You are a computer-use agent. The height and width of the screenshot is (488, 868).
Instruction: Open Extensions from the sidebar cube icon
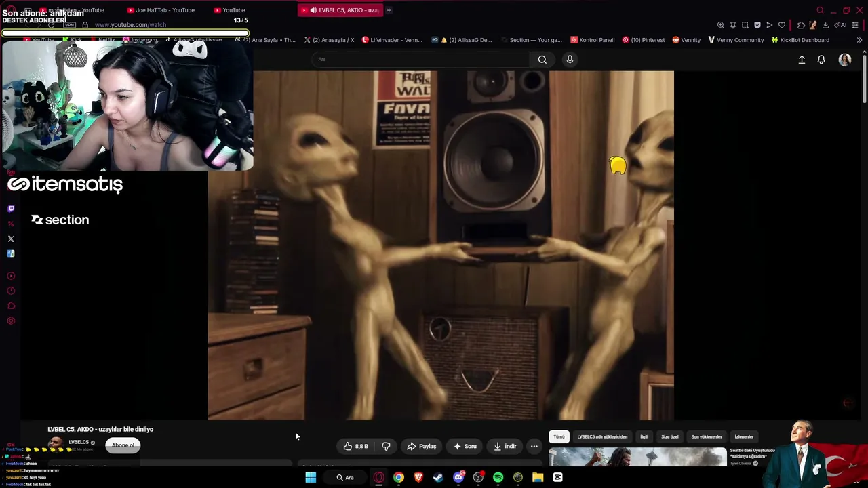11,306
